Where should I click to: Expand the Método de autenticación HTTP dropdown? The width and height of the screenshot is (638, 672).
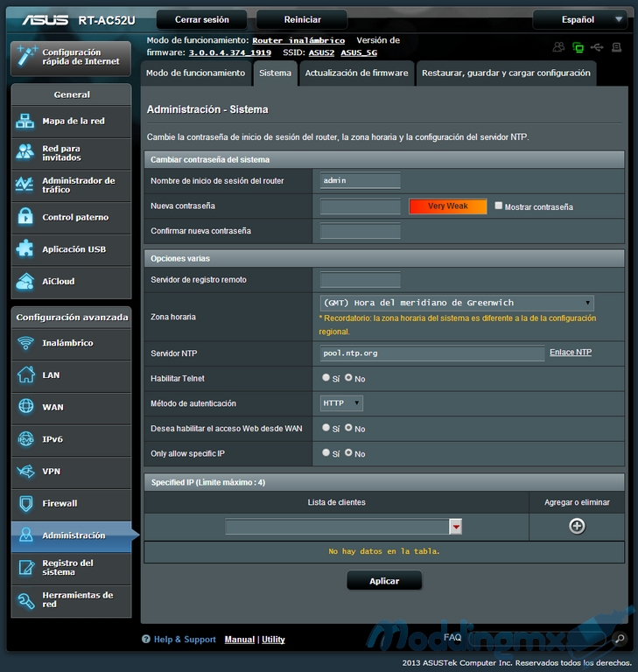[341, 403]
